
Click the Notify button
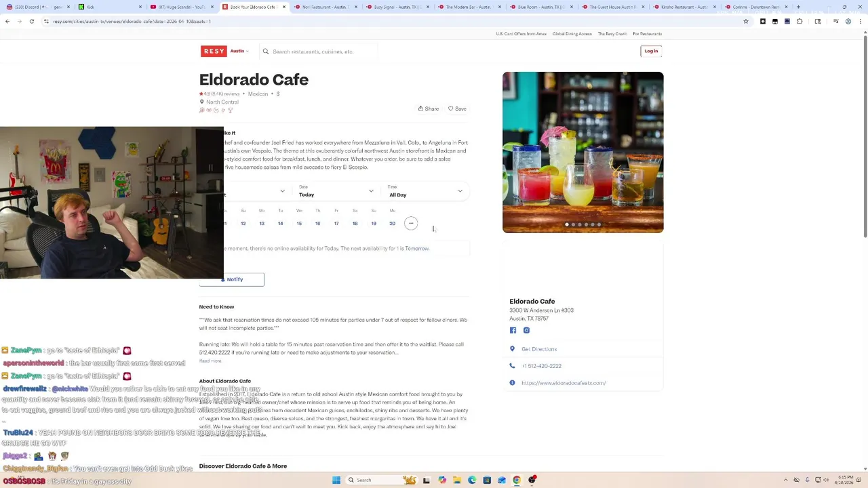pos(231,279)
